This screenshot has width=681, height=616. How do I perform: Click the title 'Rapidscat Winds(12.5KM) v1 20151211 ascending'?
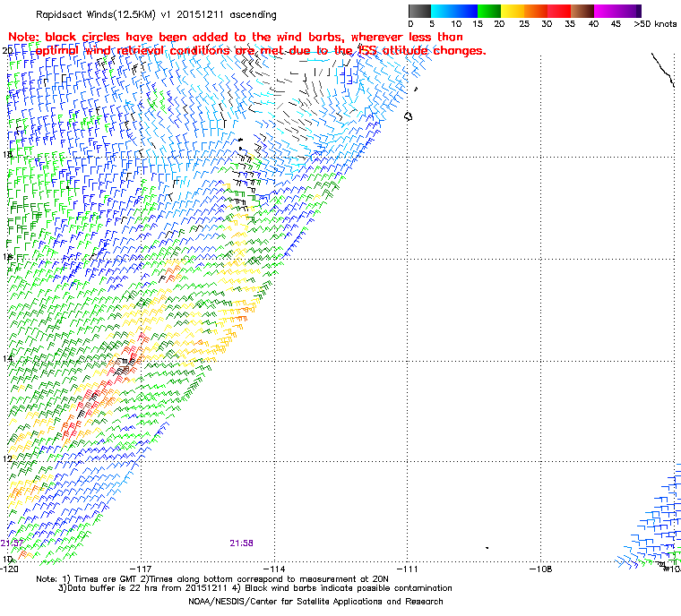coord(156,14)
